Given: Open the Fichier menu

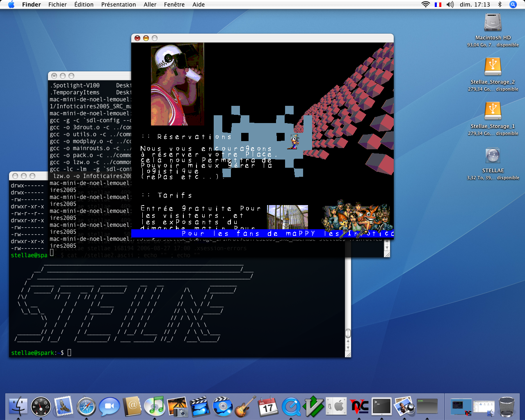Looking at the screenshot, I should (x=57, y=5).
